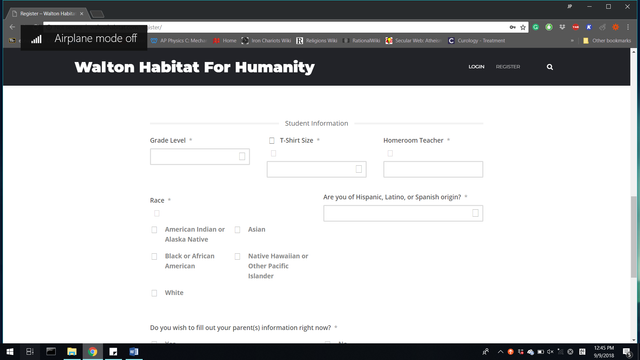640x360 pixels.
Task: Expand the bookmarks bar overflow chevron
Action: 572,41
